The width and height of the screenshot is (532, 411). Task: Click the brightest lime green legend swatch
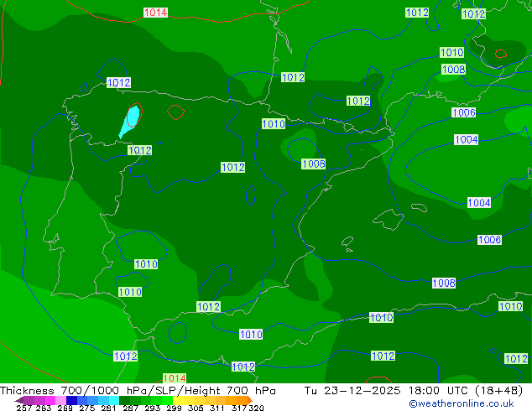pyautogui.click(x=167, y=400)
